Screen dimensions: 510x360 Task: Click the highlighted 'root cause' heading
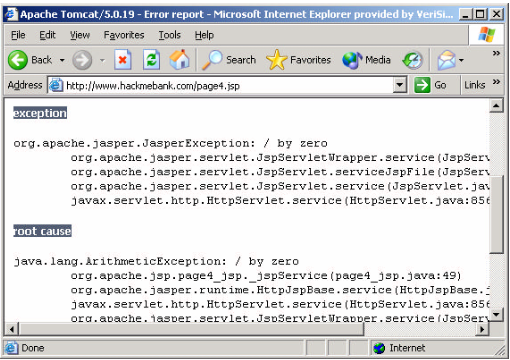(42, 231)
